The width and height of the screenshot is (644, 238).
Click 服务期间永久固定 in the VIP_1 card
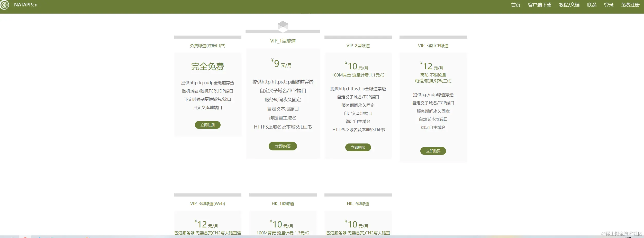(283, 99)
